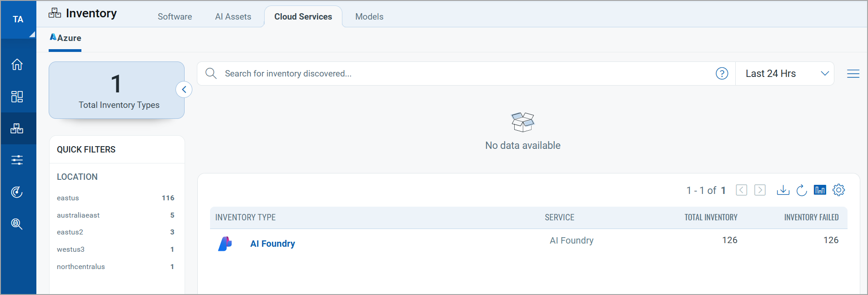Click the AI Foundry logo icon
Viewport: 868px width, 295px height.
coord(225,244)
